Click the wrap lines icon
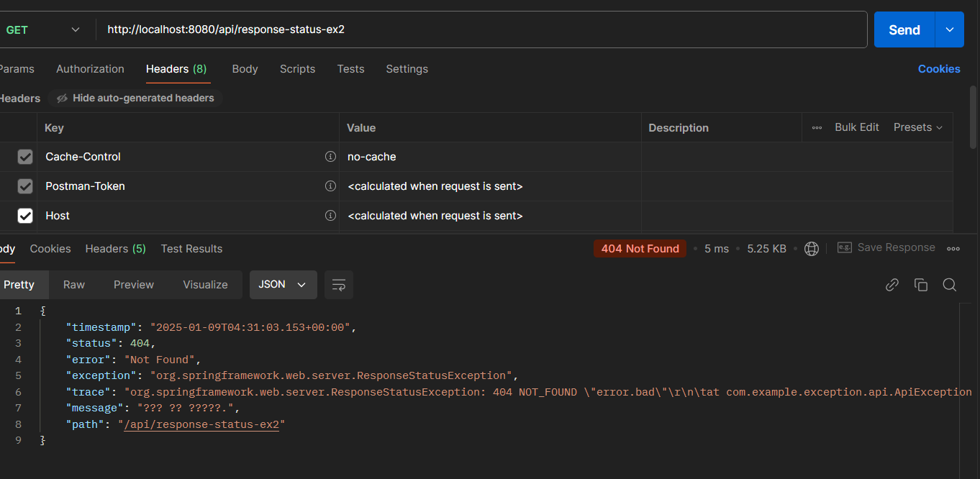The height and width of the screenshot is (479, 980). click(339, 285)
